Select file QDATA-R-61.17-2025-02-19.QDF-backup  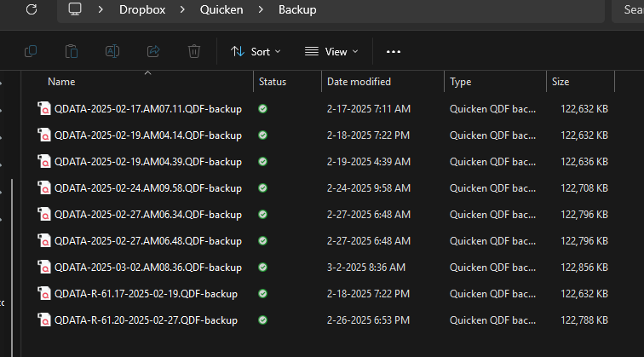pos(146,294)
